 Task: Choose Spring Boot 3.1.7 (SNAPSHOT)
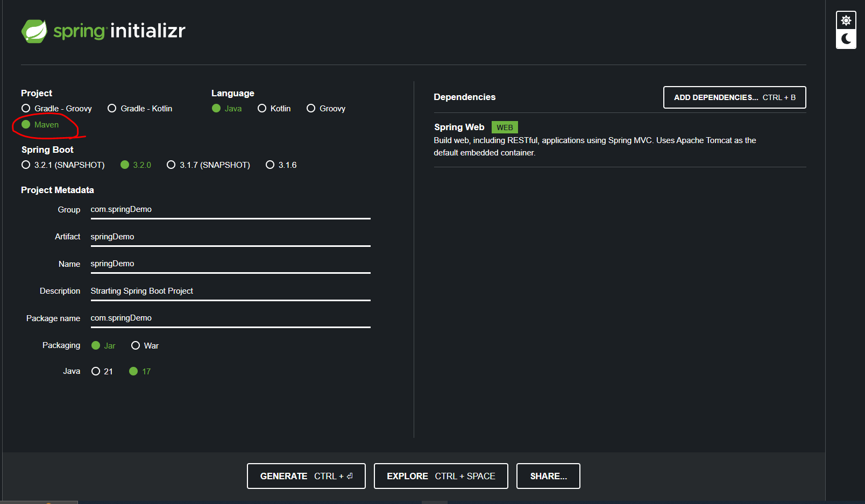pyautogui.click(x=208, y=165)
